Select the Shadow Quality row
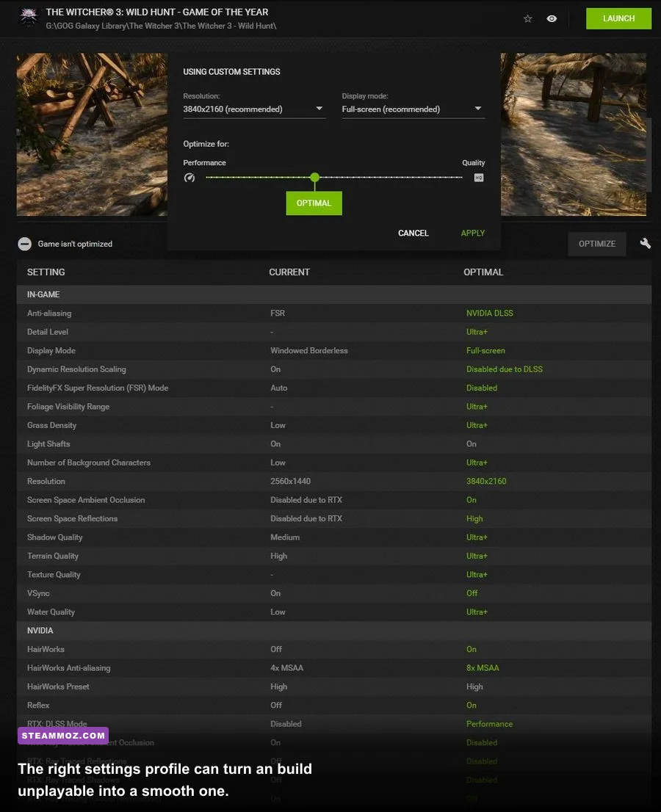The width and height of the screenshot is (661, 812). 334,537
